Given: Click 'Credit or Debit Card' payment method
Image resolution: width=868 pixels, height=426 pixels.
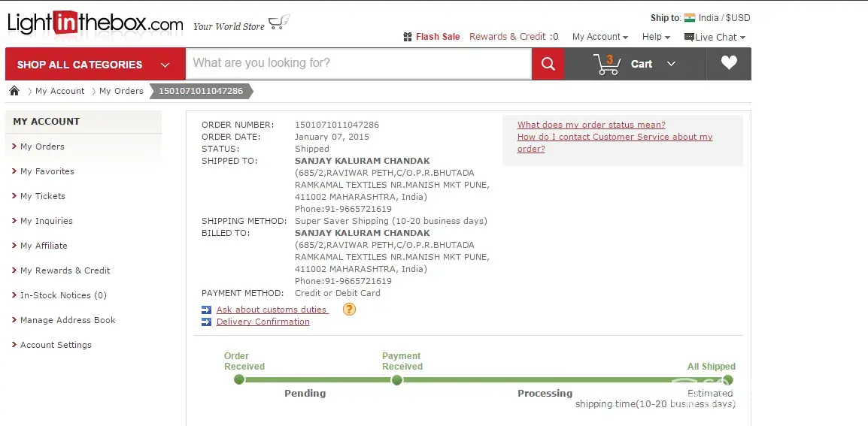Looking at the screenshot, I should [337, 293].
